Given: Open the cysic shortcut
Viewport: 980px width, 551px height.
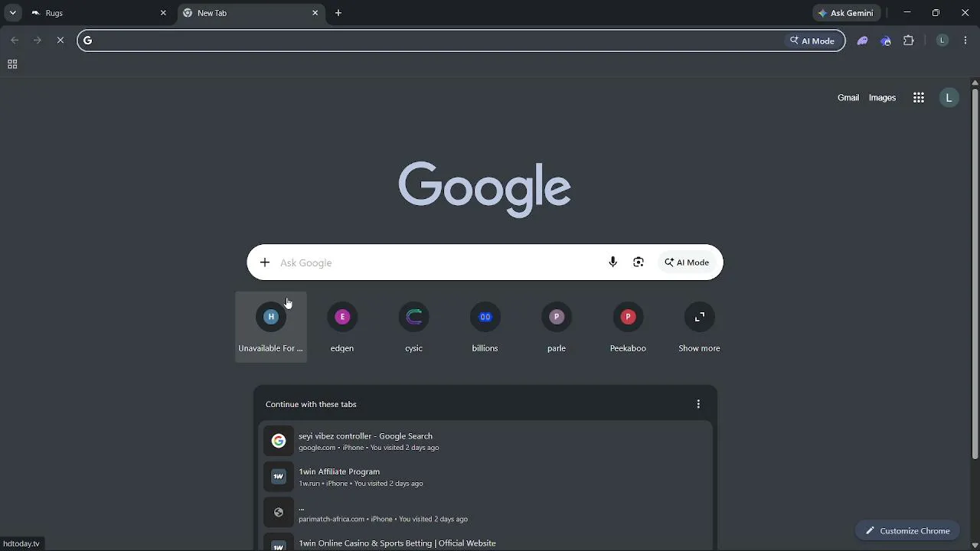Looking at the screenshot, I should (413, 328).
